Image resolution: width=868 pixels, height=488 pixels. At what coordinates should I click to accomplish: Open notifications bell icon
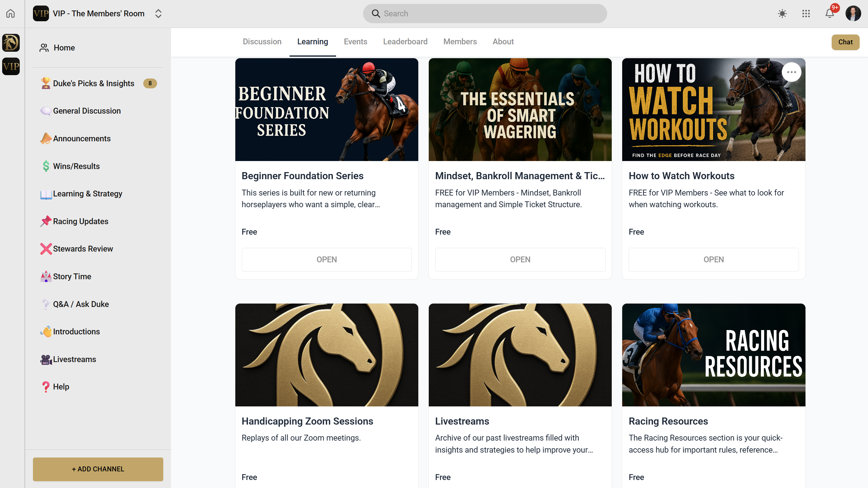pyautogui.click(x=829, y=14)
